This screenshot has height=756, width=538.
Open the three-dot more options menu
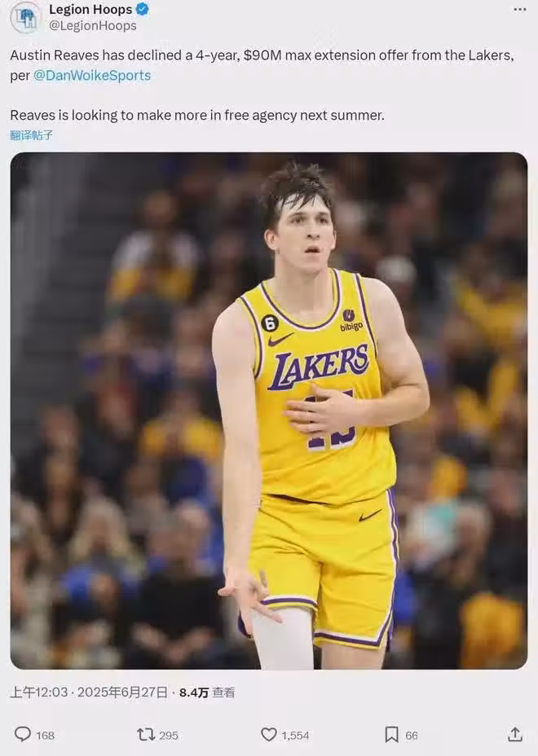coord(519,9)
